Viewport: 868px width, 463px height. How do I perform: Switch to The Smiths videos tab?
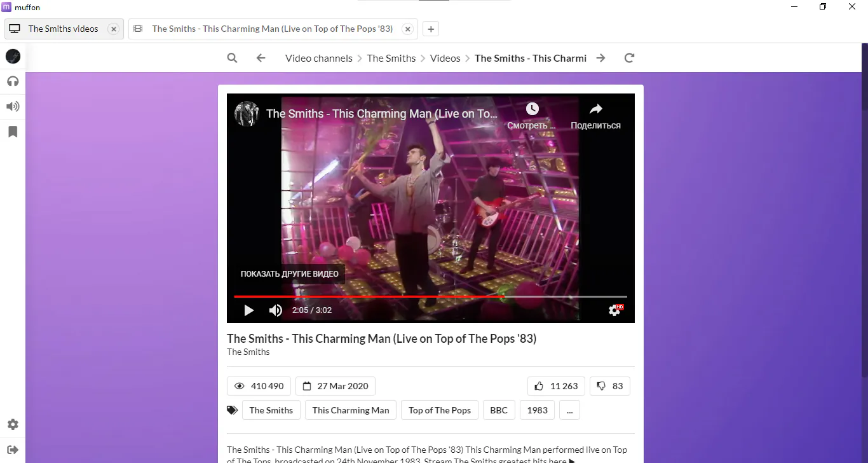[x=64, y=29]
